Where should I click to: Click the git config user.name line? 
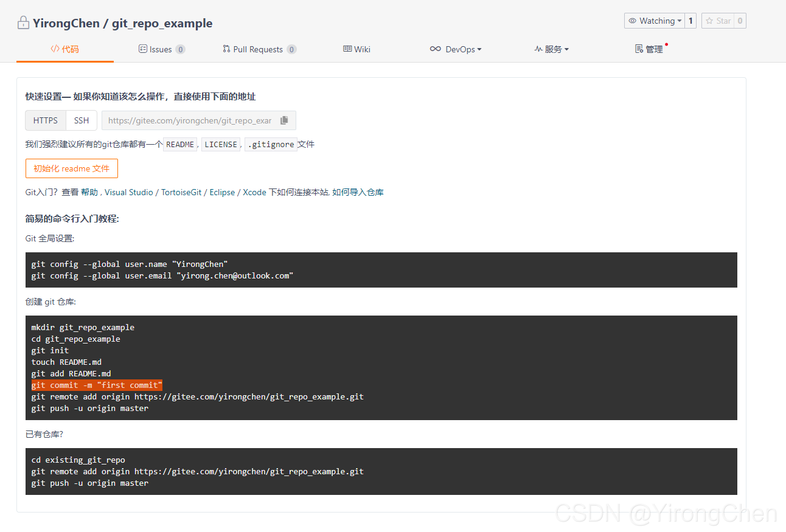pos(130,264)
